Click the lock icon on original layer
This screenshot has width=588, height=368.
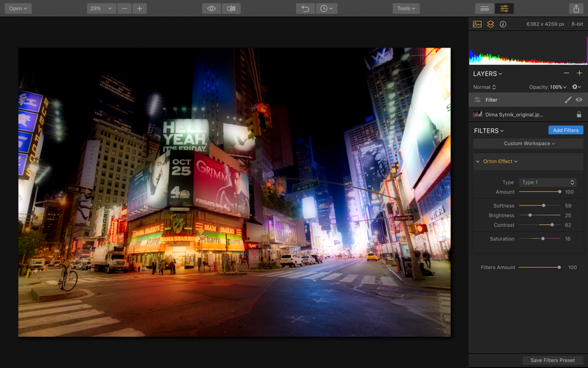[x=579, y=114]
